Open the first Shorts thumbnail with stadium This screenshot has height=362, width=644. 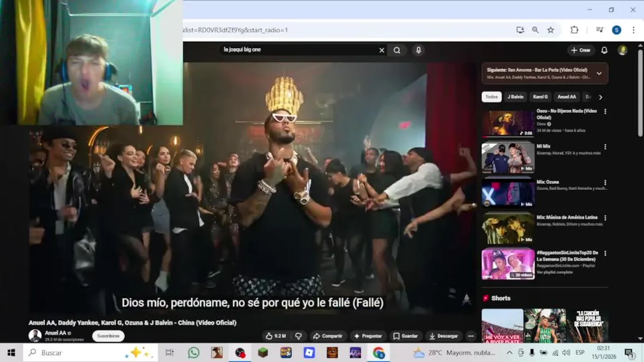pyautogui.click(x=502, y=326)
